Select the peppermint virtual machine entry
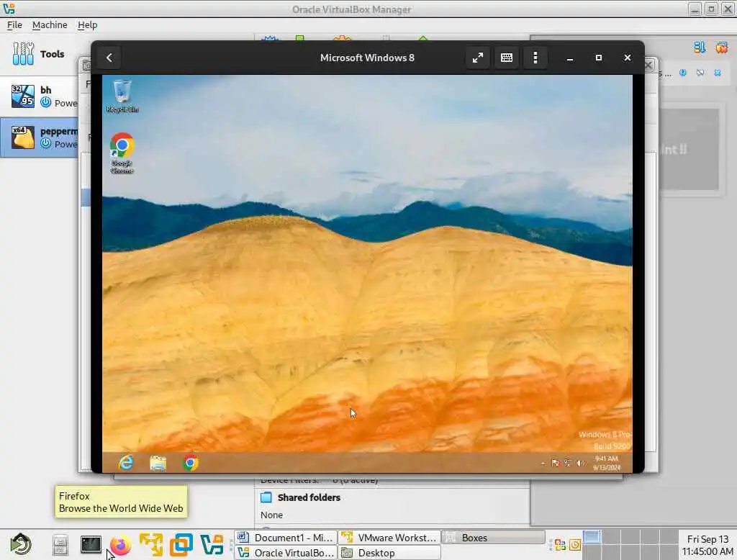The height and width of the screenshot is (560, 737). pos(39,137)
